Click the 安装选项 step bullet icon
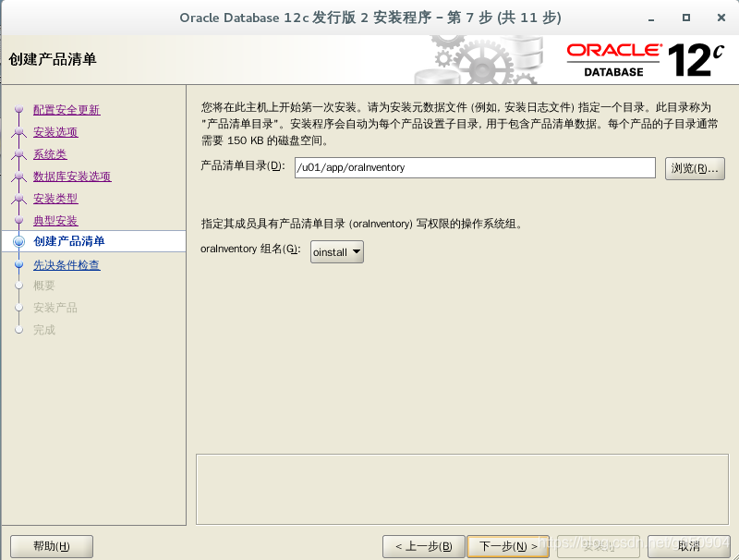This screenshot has width=739, height=560. coord(18,131)
